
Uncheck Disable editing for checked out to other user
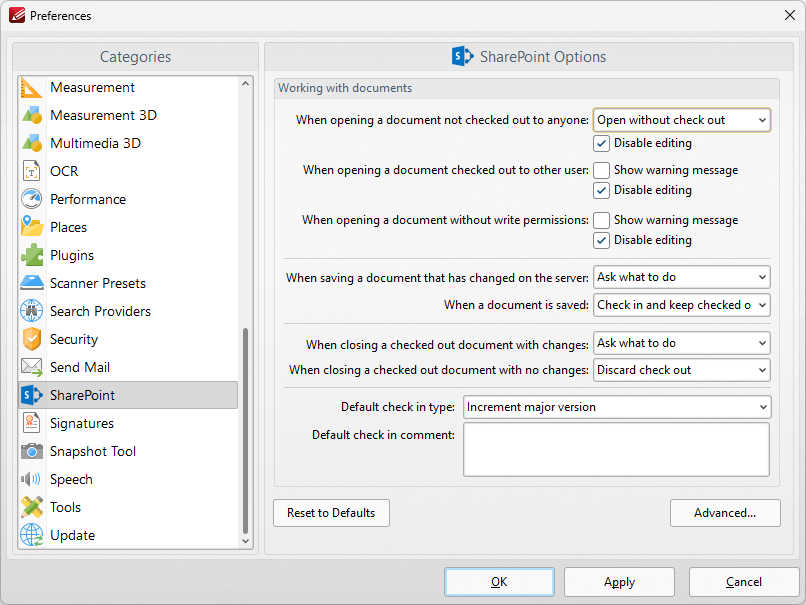(x=601, y=190)
